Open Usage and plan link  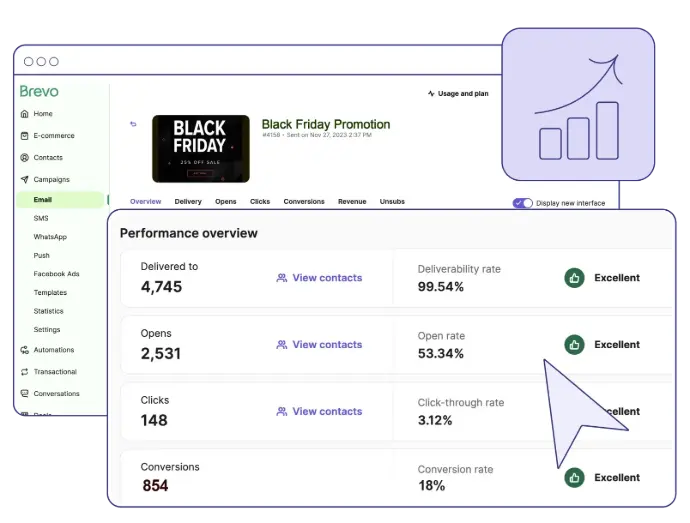coord(458,94)
